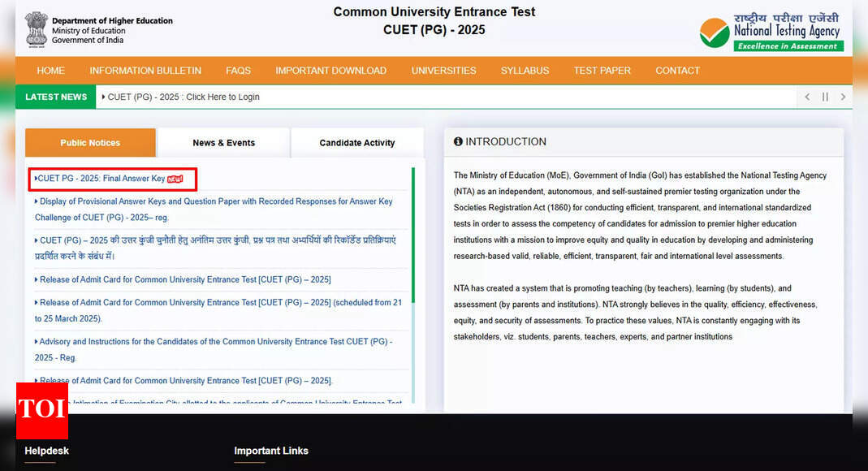Viewport: 868px width, 471px height.
Task: Click the TOI logo badge
Action: point(41,409)
